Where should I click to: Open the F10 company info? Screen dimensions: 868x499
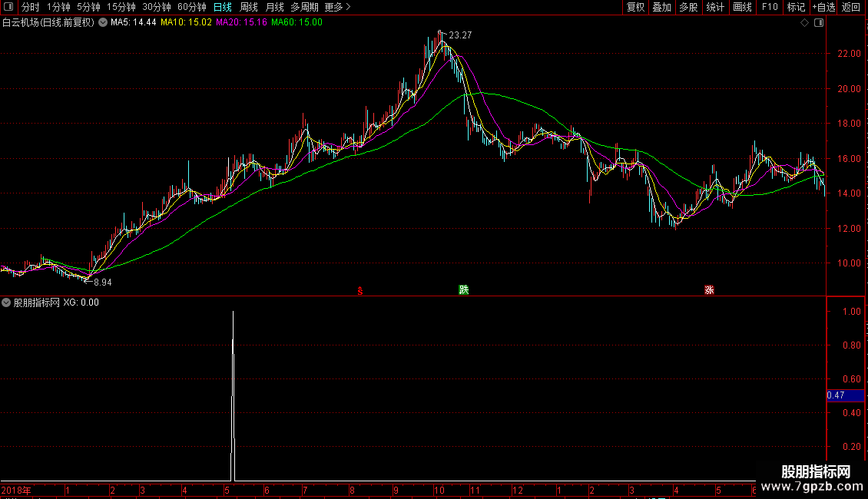tap(770, 7)
